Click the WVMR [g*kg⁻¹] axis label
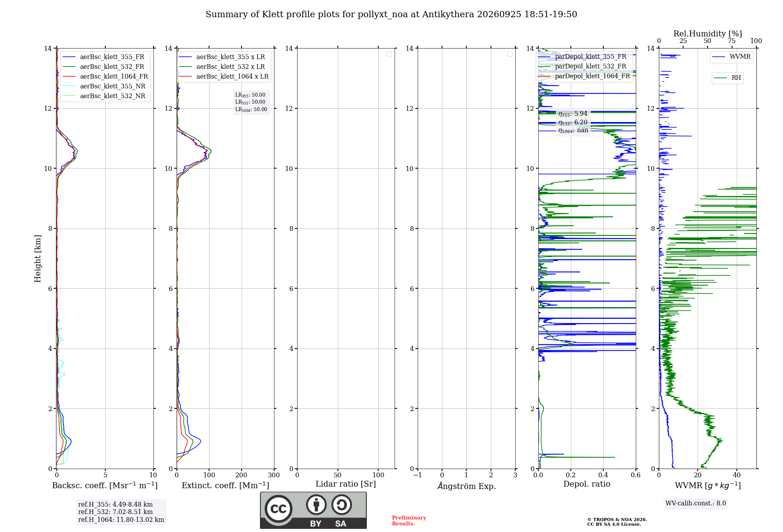Screen dimensions: 783x532 [708, 485]
